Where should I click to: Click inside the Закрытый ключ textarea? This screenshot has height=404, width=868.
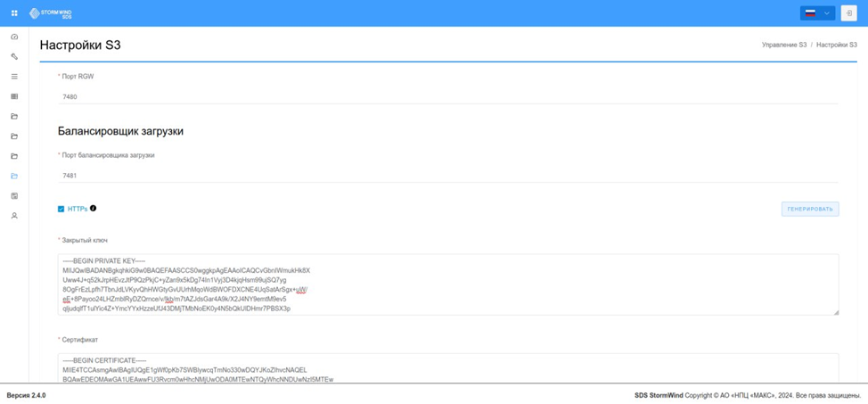pyautogui.click(x=448, y=284)
